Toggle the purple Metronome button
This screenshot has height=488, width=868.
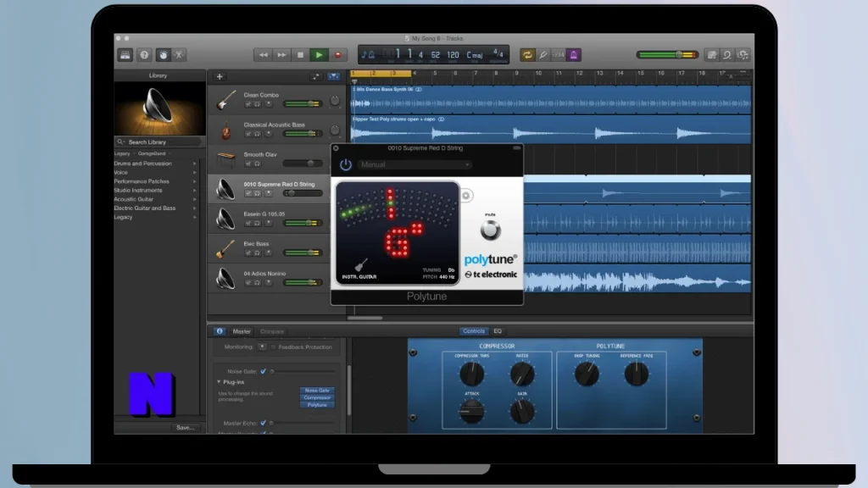(x=574, y=55)
